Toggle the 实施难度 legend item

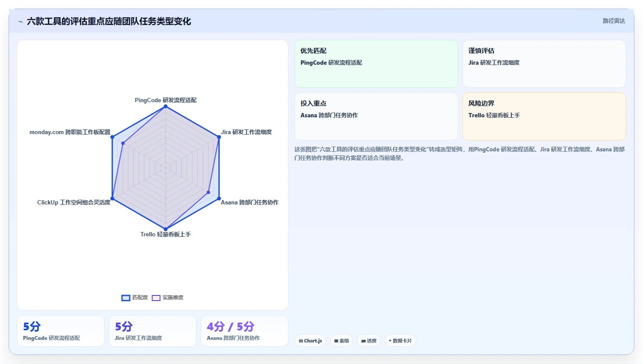(x=168, y=298)
